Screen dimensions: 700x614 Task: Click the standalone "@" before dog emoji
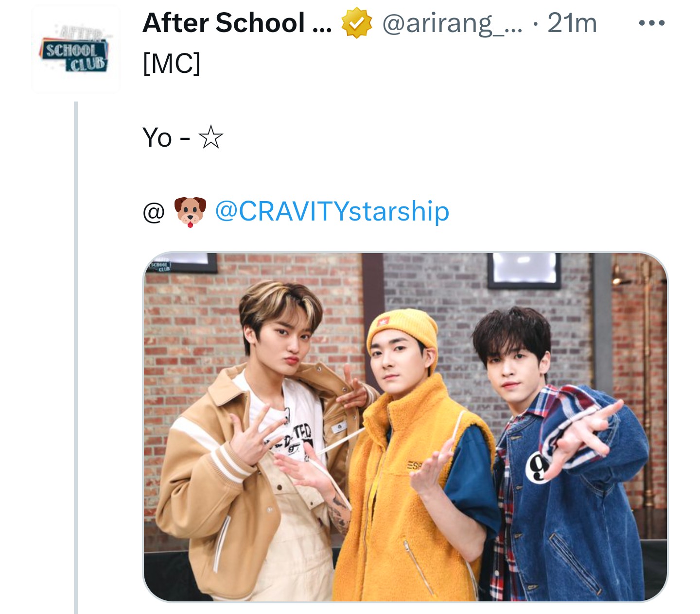click(x=154, y=212)
